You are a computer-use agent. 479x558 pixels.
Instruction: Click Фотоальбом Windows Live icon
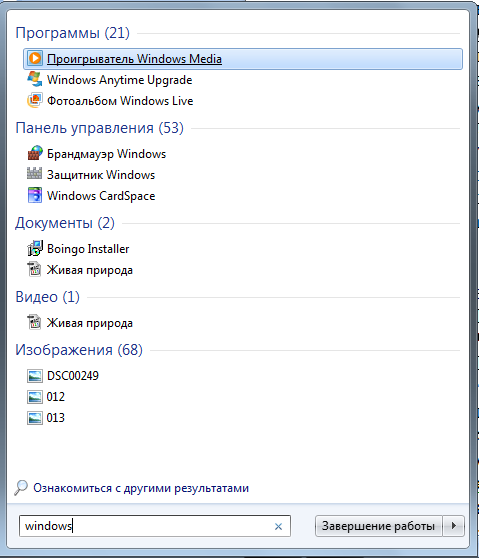(35, 100)
